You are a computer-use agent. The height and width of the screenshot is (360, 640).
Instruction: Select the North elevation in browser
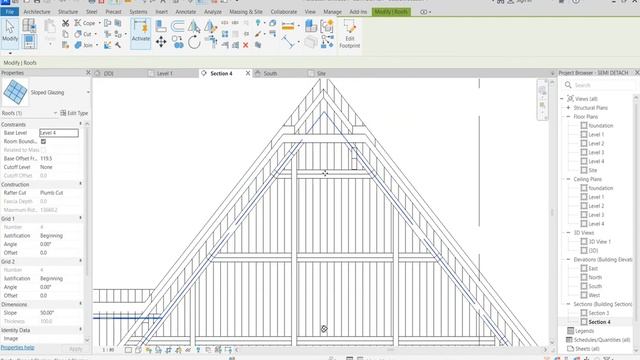coord(595,277)
